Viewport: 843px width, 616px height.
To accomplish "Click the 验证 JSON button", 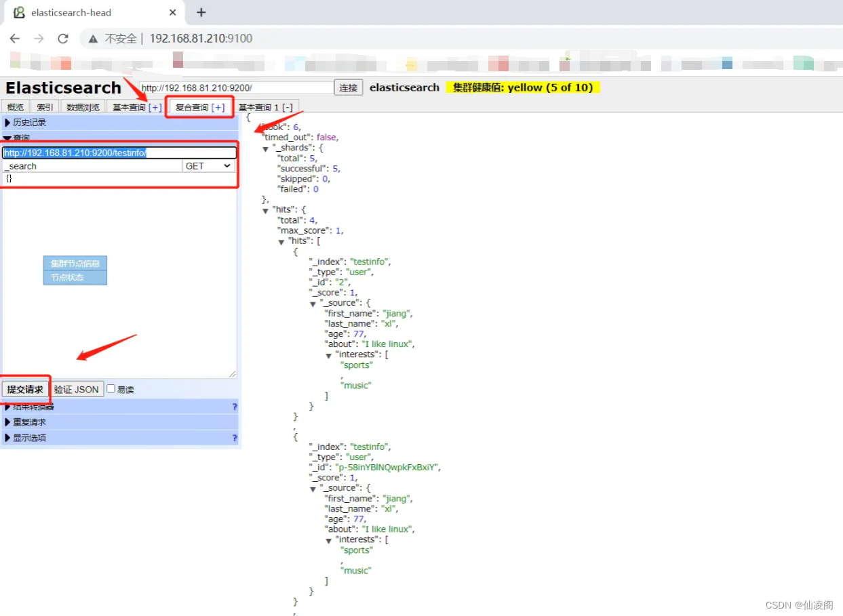I will [77, 390].
